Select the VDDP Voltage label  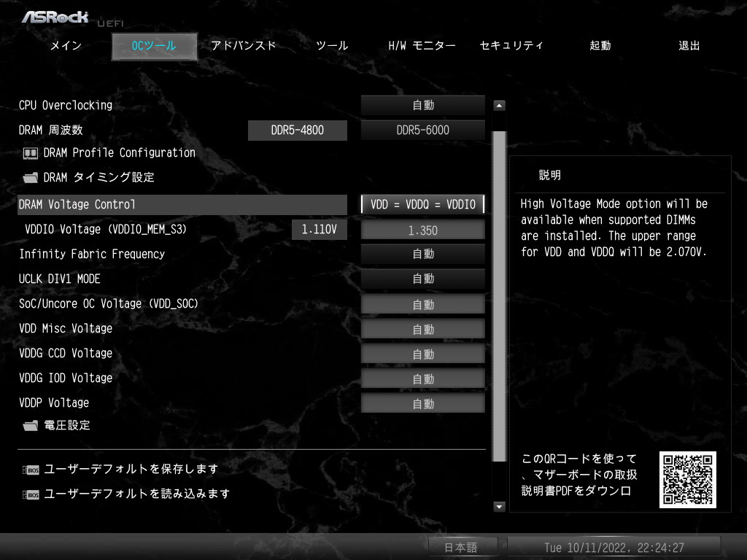tap(54, 402)
